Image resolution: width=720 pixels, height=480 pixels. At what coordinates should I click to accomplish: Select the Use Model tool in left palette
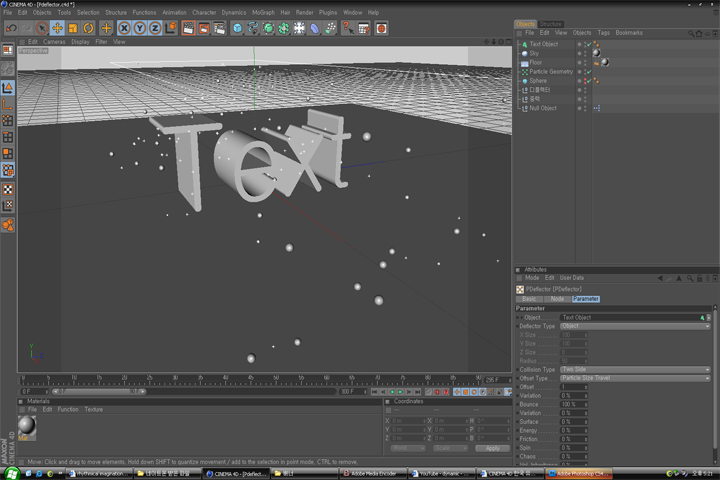(8, 87)
